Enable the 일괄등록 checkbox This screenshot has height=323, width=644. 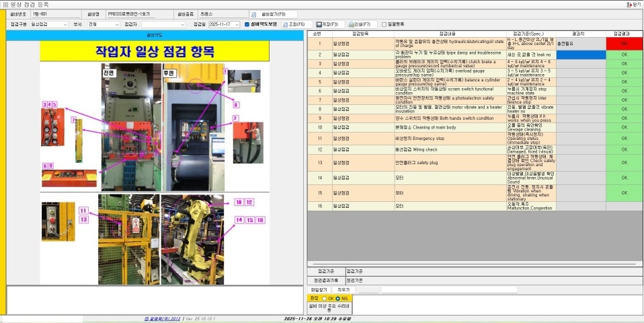[x=384, y=24]
